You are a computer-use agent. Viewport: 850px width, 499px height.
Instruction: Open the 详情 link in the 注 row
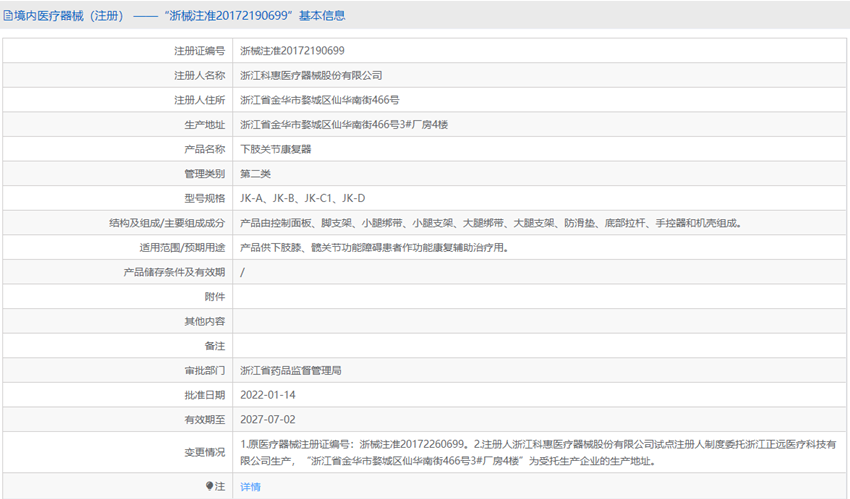(x=250, y=487)
